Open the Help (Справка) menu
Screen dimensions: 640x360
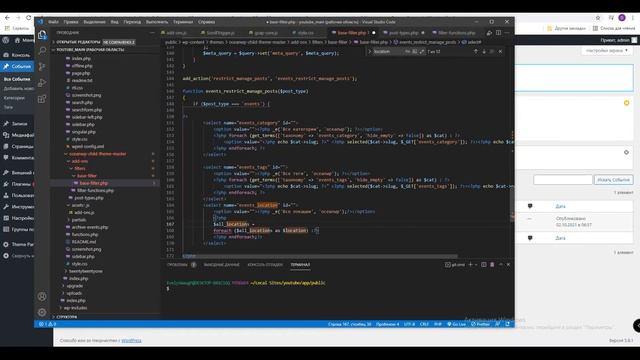pos(207,22)
